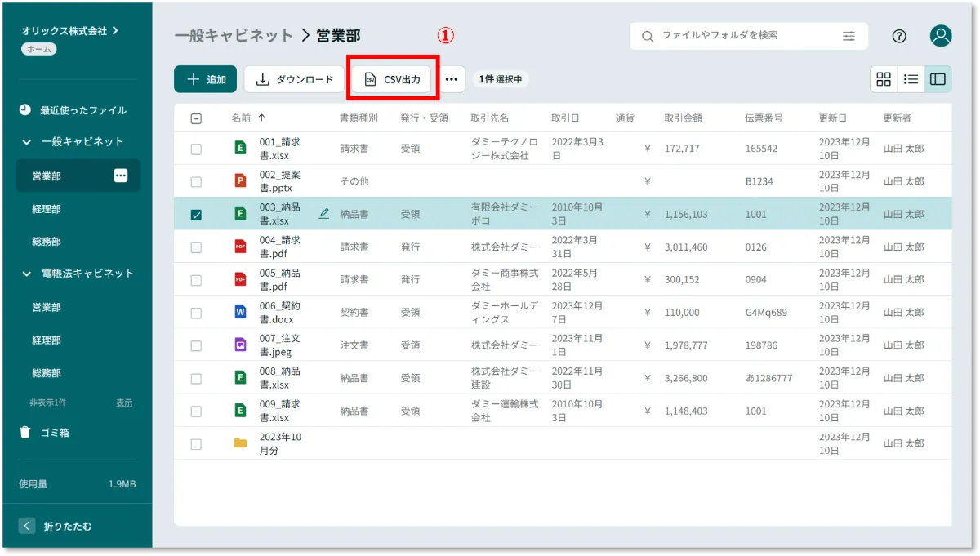
Task: Check the box for 006_契約書.docx
Action: coord(196,313)
